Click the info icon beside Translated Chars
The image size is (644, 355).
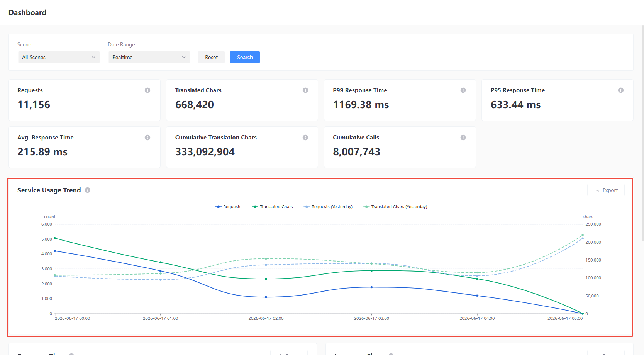[x=305, y=90]
